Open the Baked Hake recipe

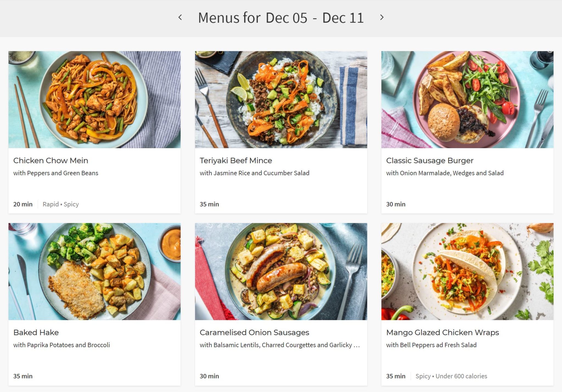click(x=36, y=332)
